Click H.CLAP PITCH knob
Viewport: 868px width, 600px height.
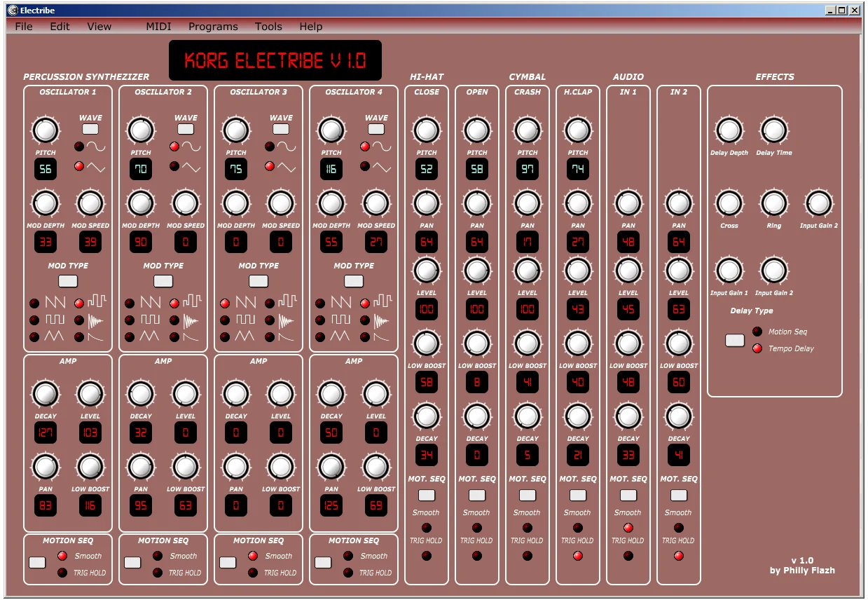click(578, 130)
